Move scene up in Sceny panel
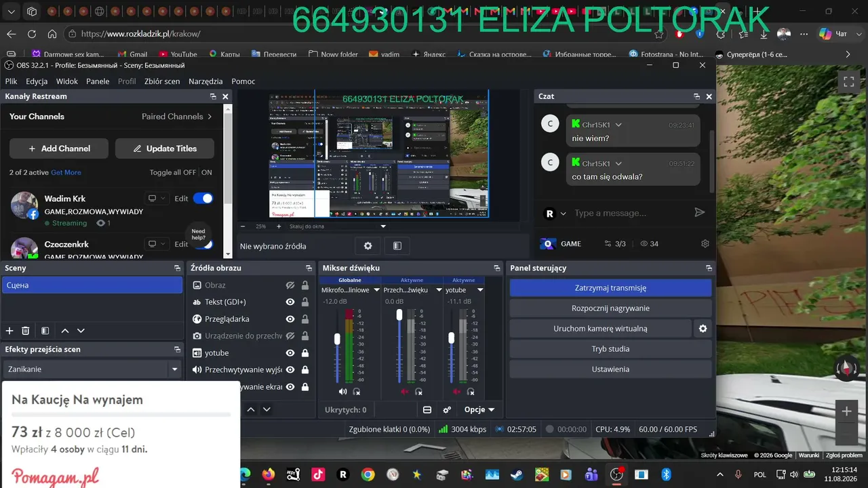Screen dimensions: 868x488 (x=65, y=331)
